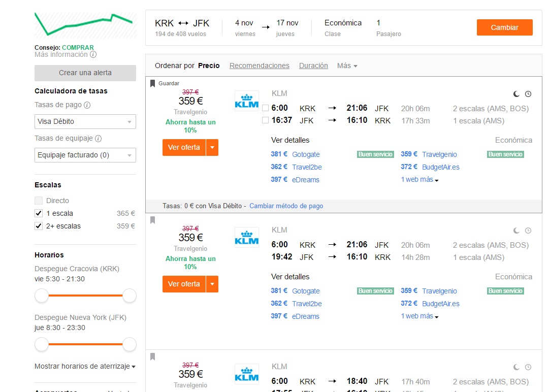Click the price trend chart thumbnail

point(85,25)
